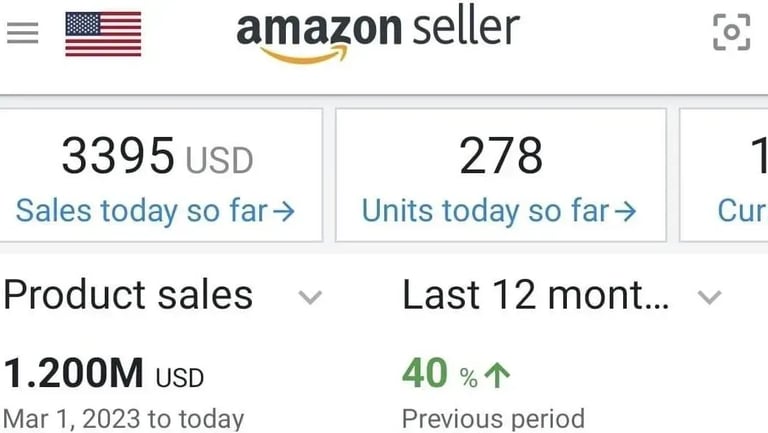Open the hamburger navigation menu
768x433 pixels.
(22, 33)
